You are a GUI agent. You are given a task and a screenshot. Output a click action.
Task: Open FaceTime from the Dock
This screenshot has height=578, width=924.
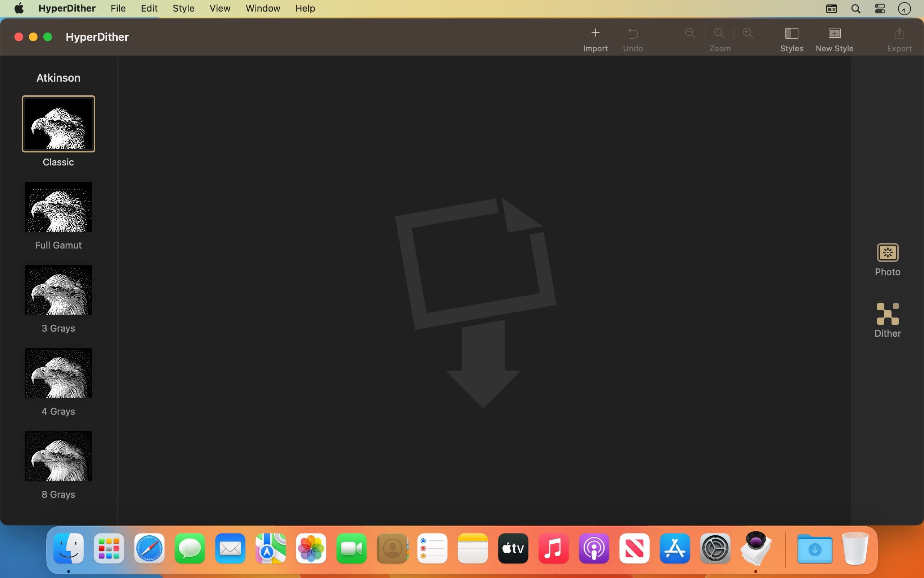click(x=352, y=548)
